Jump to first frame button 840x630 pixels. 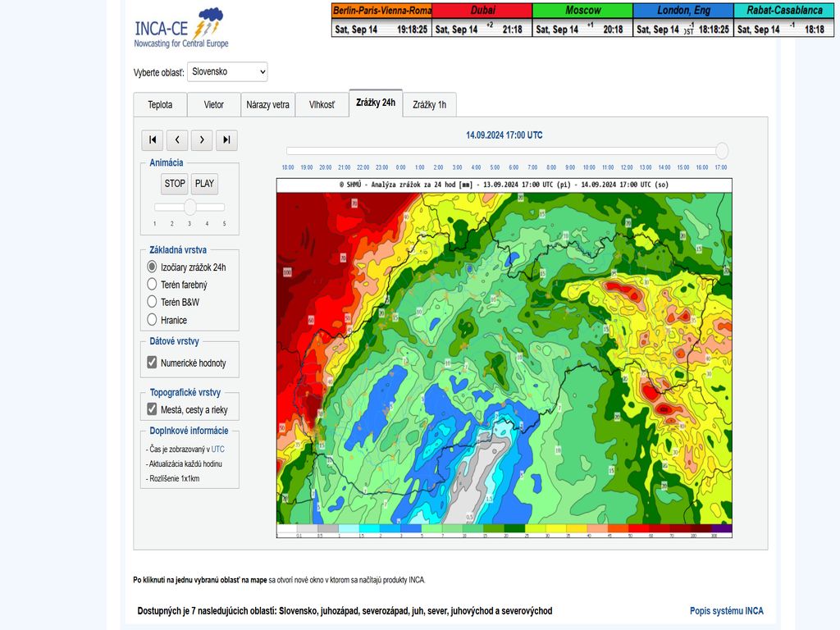pyautogui.click(x=153, y=140)
